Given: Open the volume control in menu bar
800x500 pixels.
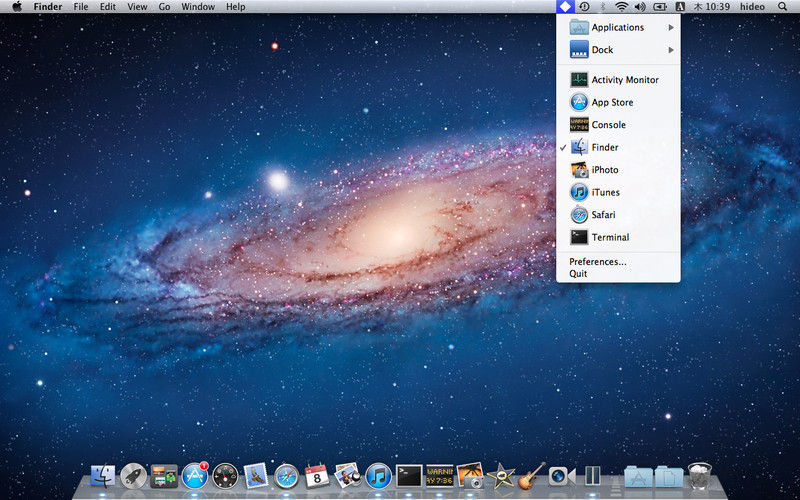Looking at the screenshot, I should point(641,7).
